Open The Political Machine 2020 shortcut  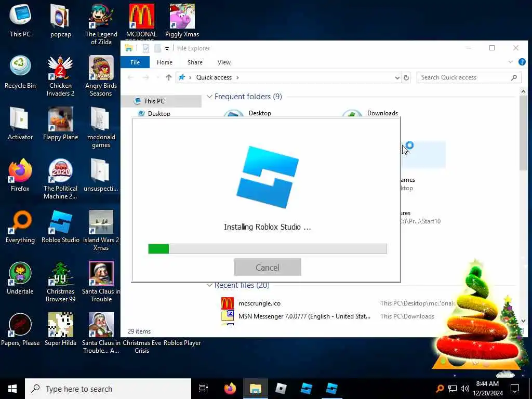60,179
